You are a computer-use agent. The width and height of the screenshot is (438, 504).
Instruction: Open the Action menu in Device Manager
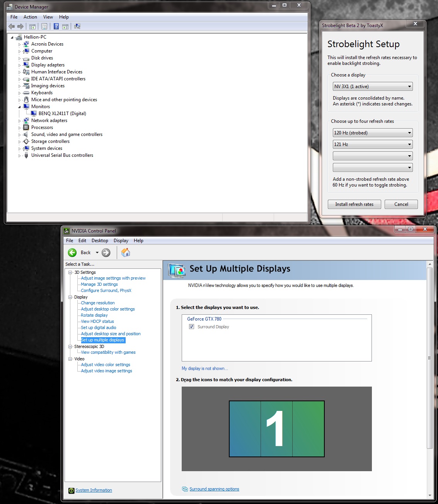30,17
